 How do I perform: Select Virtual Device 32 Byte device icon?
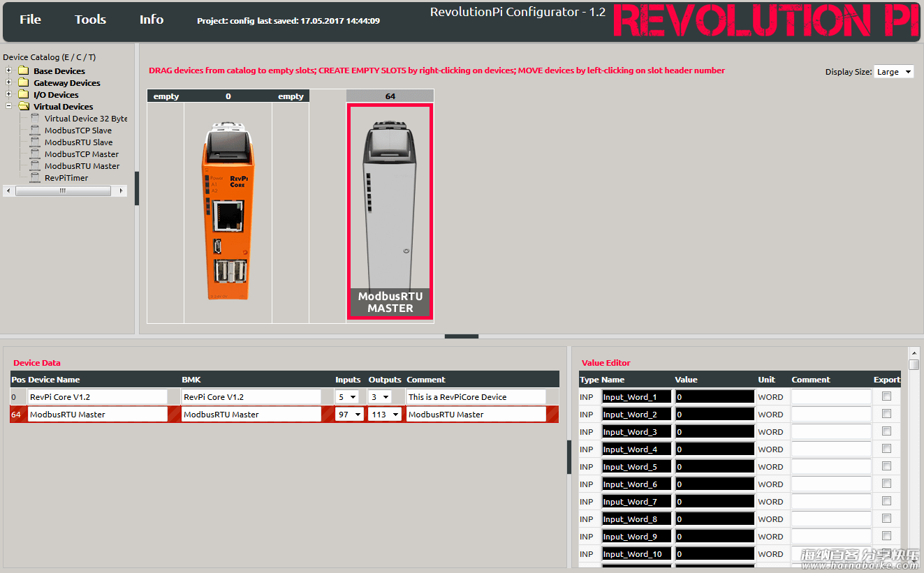click(36, 119)
